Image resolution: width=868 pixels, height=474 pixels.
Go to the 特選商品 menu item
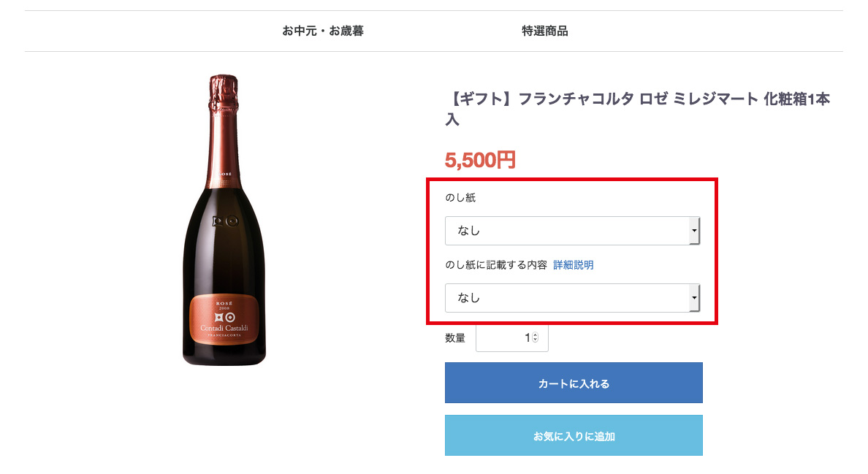(x=545, y=31)
